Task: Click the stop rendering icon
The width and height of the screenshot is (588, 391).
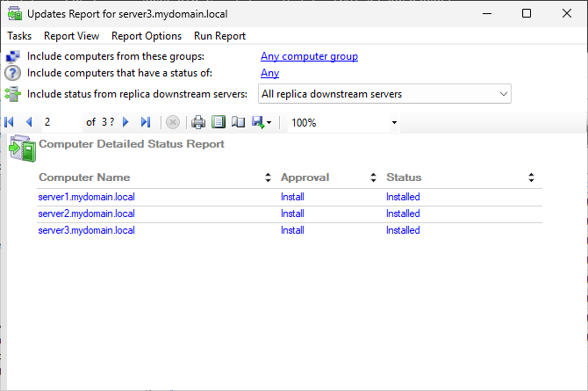Action: (x=173, y=122)
